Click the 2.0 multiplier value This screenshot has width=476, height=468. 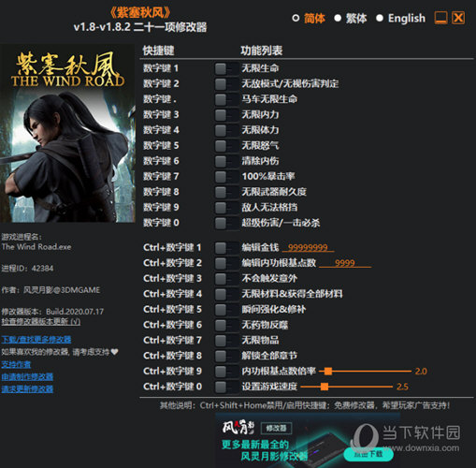[x=421, y=372]
